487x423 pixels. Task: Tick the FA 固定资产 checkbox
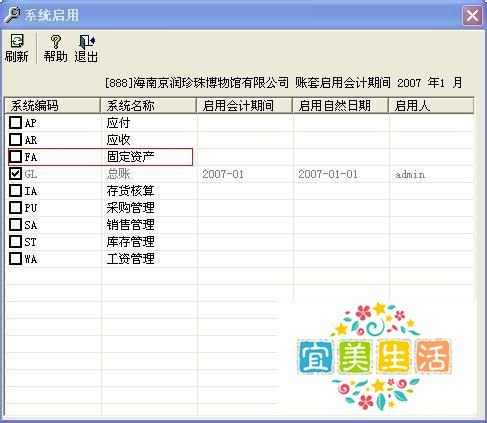[15, 157]
